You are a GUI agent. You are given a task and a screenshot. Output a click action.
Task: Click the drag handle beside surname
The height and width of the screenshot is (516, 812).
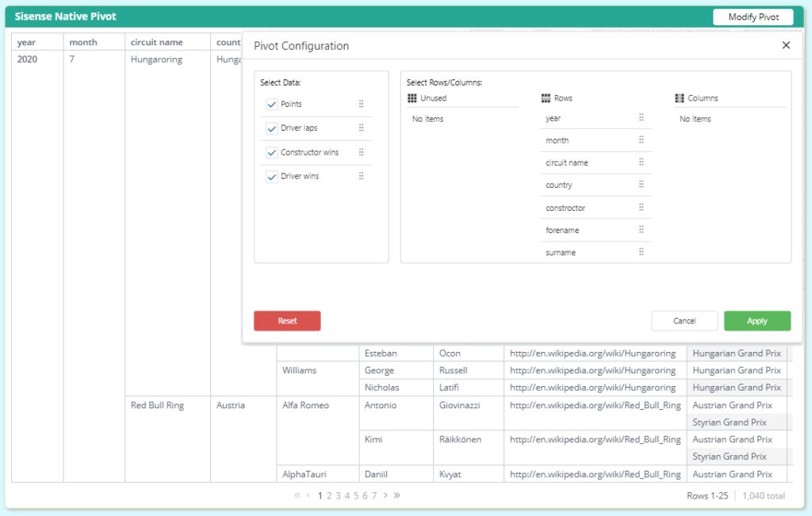(x=641, y=252)
